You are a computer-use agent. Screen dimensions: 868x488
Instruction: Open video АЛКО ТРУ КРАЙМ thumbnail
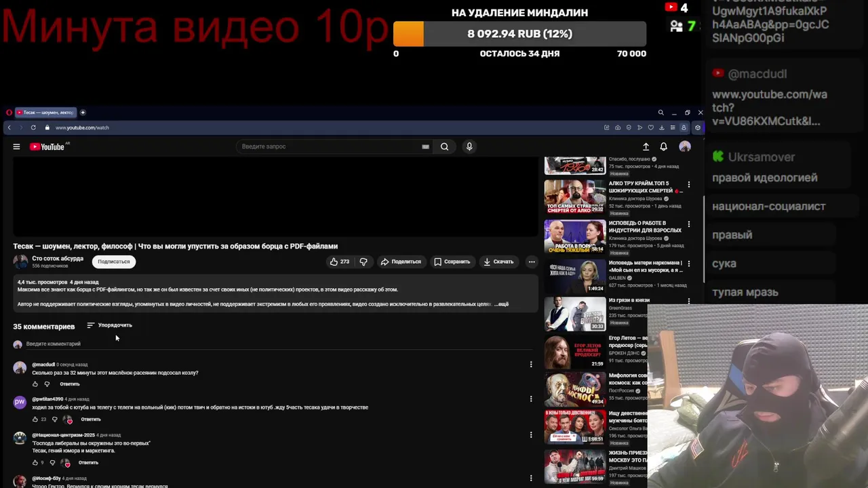pyautogui.click(x=575, y=197)
